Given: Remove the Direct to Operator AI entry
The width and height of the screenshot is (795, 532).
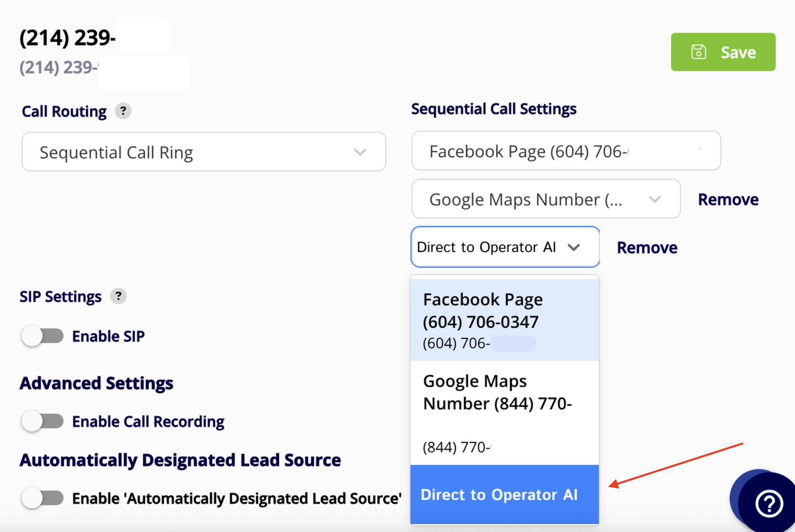Looking at the screenshot, I should 647,248.
